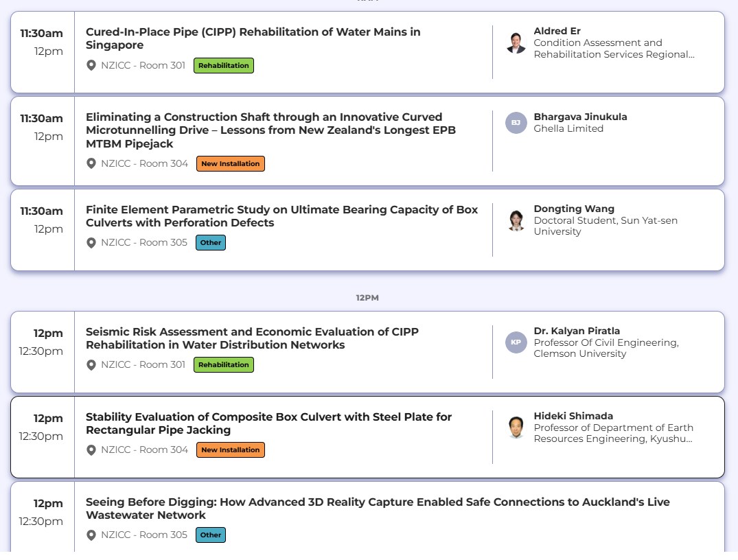Open Seeing Before Digging session title
The width and height of the screenshot is (738, 560).
[x=378, y=509]
